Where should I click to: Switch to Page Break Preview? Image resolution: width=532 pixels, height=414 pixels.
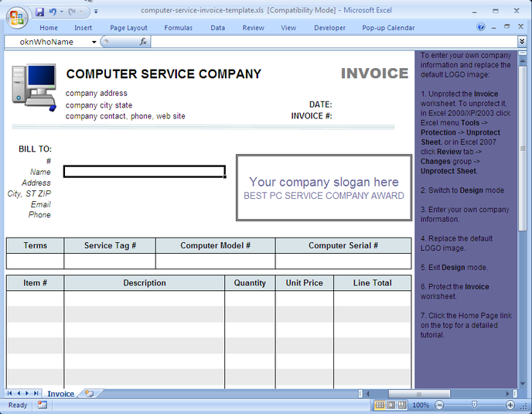pyautogui.click(x=402, y=405)
